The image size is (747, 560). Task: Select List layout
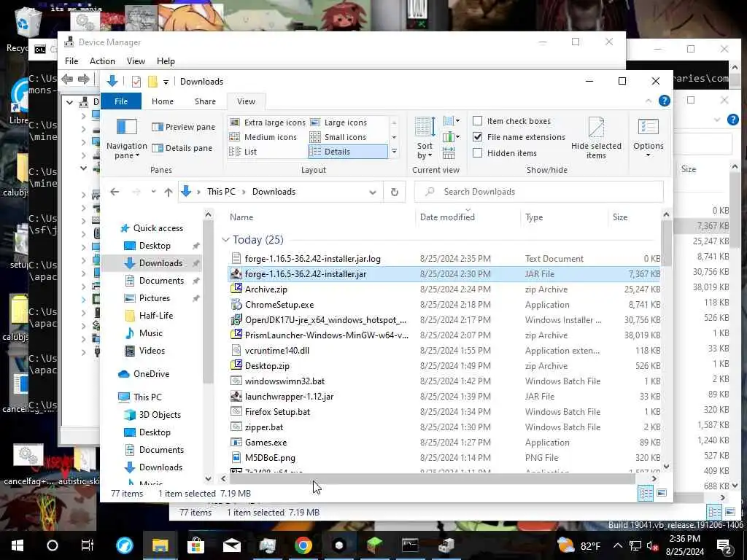pos(244,152)
